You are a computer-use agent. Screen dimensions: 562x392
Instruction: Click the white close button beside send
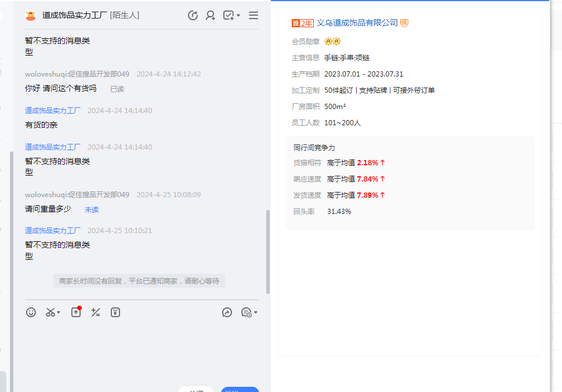[196, 389]
